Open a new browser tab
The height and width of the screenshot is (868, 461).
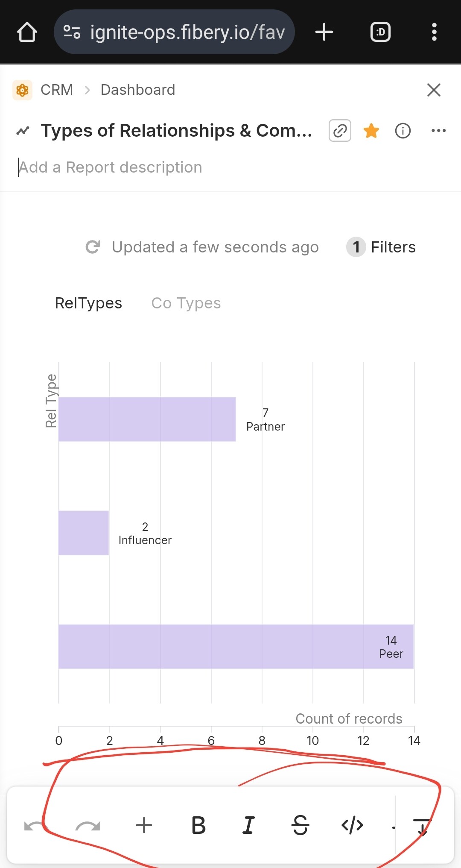click(324, 32)
